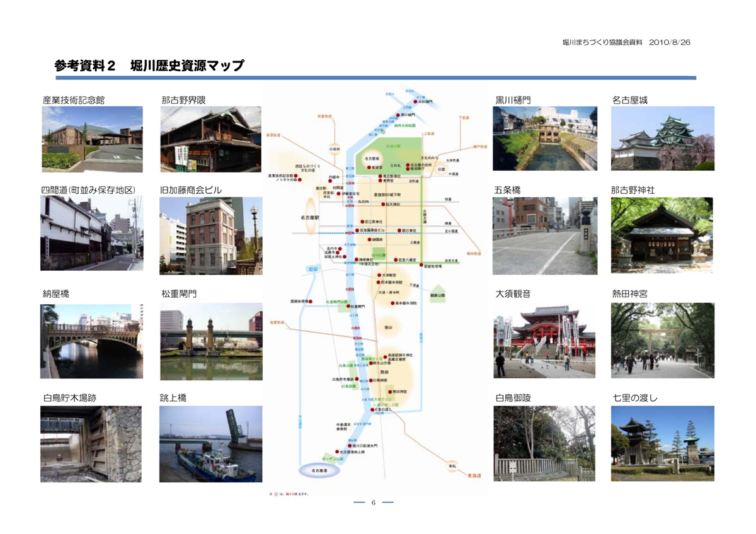This screenshot has width=756, height=534.
Task: Click the 大須・南寺町 label on the map
Action: [389, 292]
